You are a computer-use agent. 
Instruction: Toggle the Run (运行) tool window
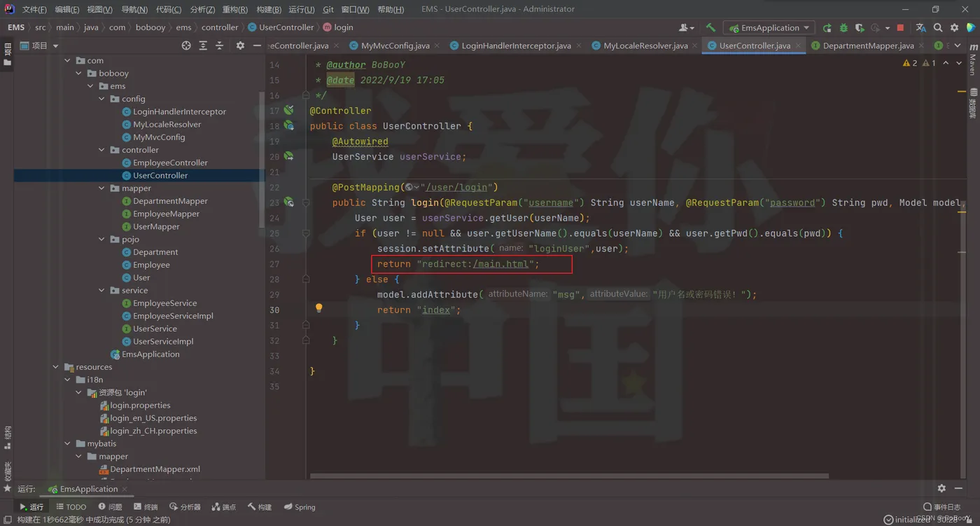tap(31, 507)
